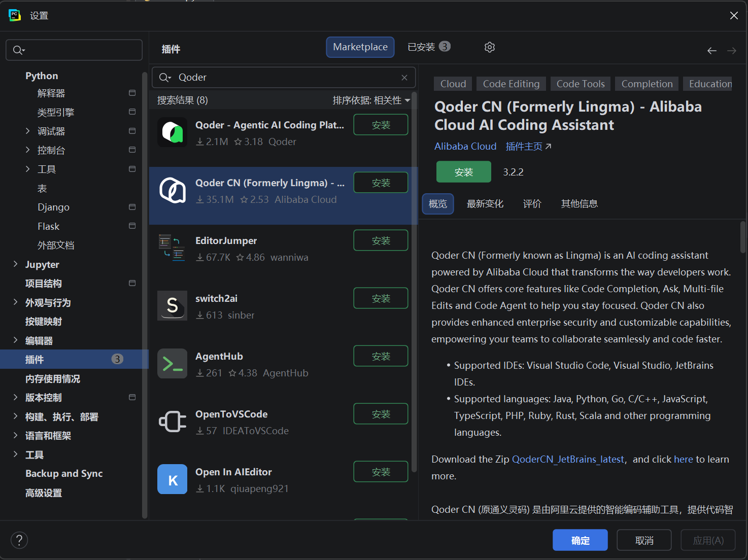Close the settings dialog with the X
Screen dimensions: 748x560
pos(734,16)
